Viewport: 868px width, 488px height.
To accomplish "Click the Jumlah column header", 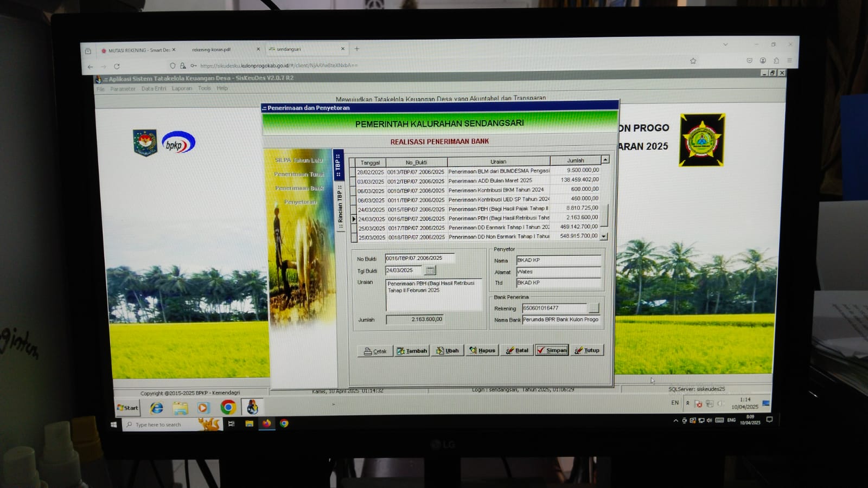I will point(576,160).
